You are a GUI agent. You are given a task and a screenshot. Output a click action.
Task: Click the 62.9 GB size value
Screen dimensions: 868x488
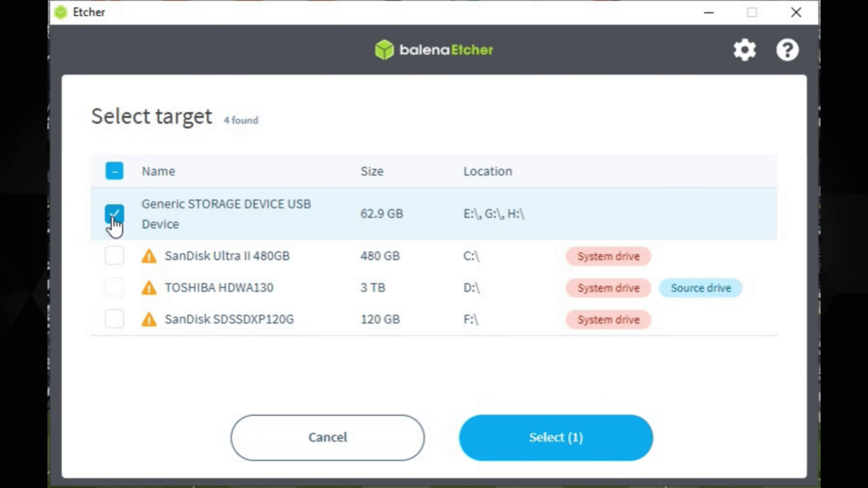(x=381, y=213)
